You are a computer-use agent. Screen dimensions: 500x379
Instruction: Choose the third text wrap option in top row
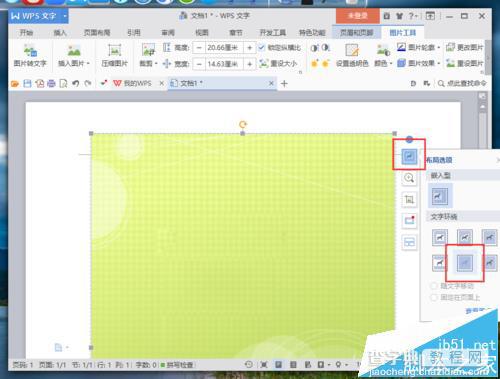click(x=489, y=238)
